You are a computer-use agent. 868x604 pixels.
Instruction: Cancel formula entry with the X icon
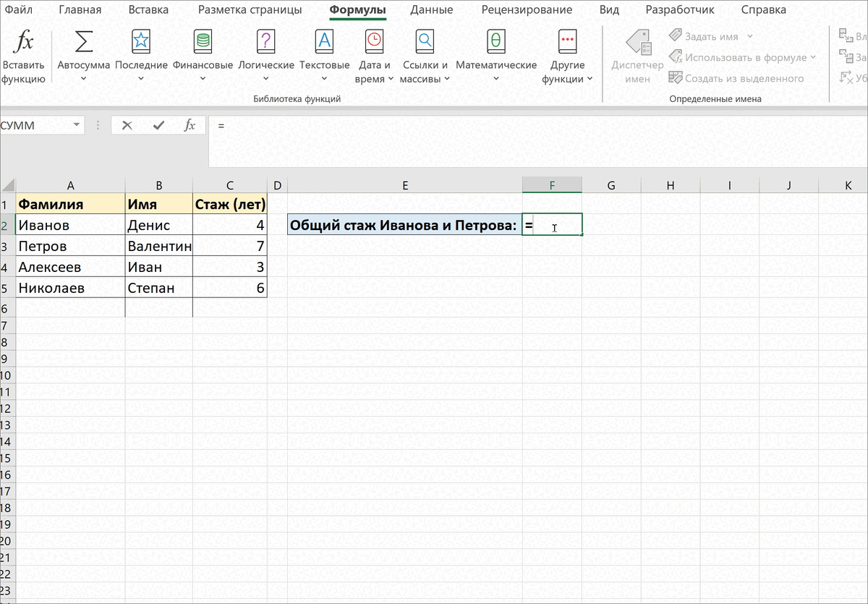127,125
